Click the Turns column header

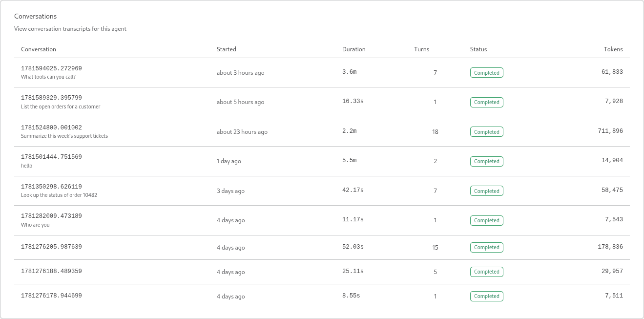(x=422, y=49)
